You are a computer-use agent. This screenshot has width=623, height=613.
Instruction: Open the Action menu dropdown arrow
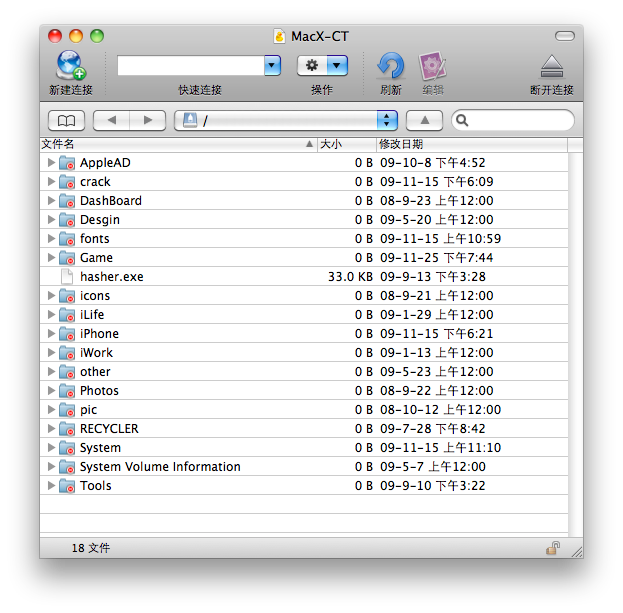tap(337, 66)
